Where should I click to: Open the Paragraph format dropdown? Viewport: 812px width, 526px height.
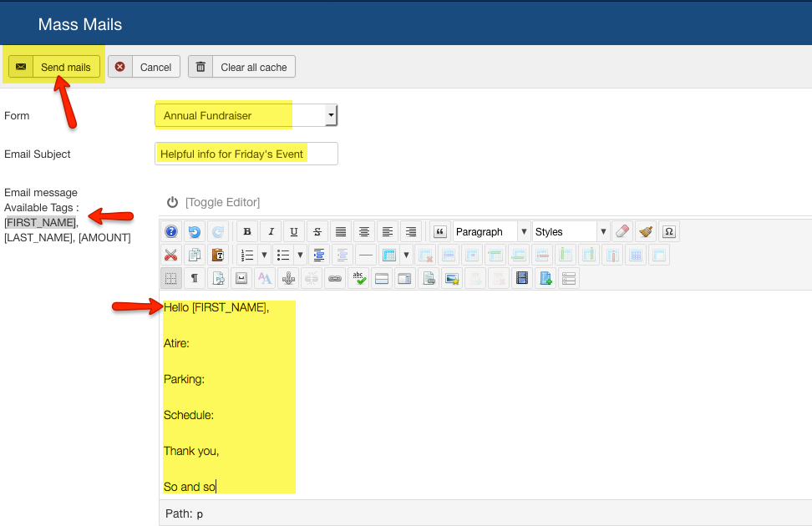point(491,232)
